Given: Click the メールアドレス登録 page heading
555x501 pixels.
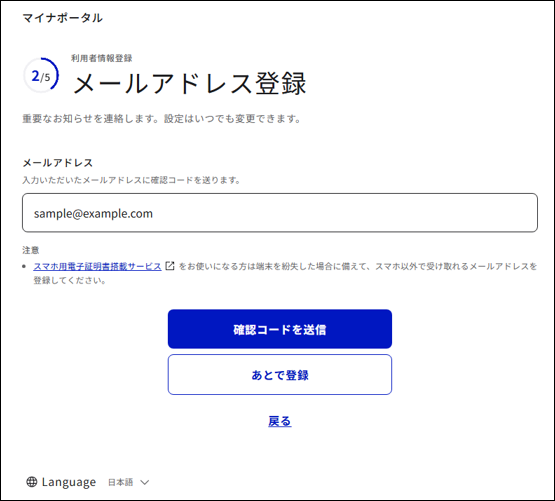Looking at the screenshot, I should point(190,83).
